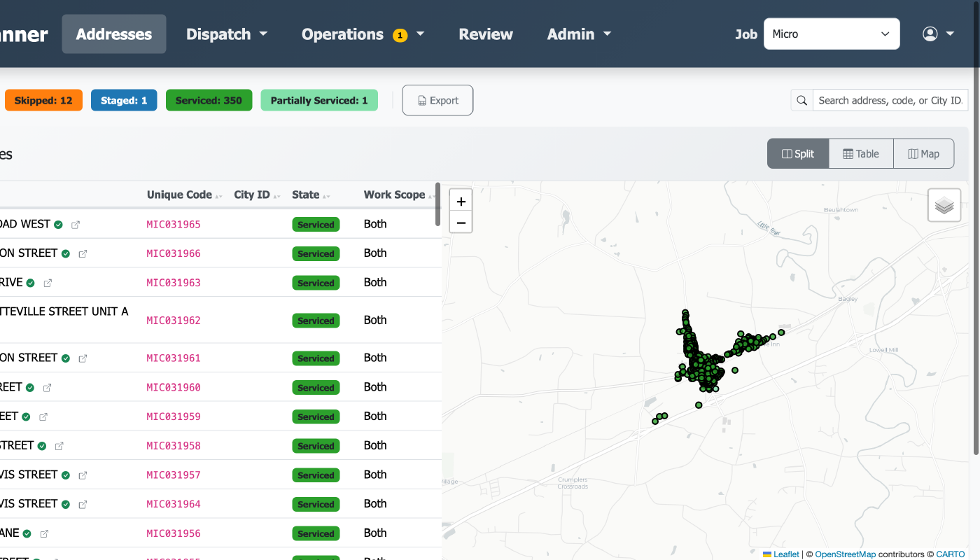
Task: Switch to Table view
Action: (x=861, y=154)
